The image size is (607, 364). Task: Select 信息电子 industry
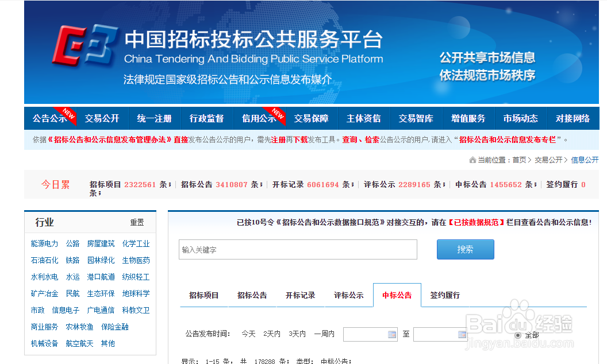pos(66,310)
